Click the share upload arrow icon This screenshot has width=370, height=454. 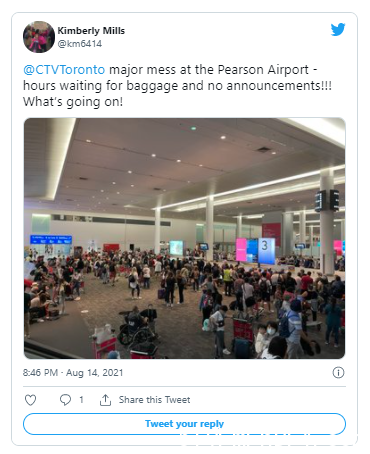(105, 400)
